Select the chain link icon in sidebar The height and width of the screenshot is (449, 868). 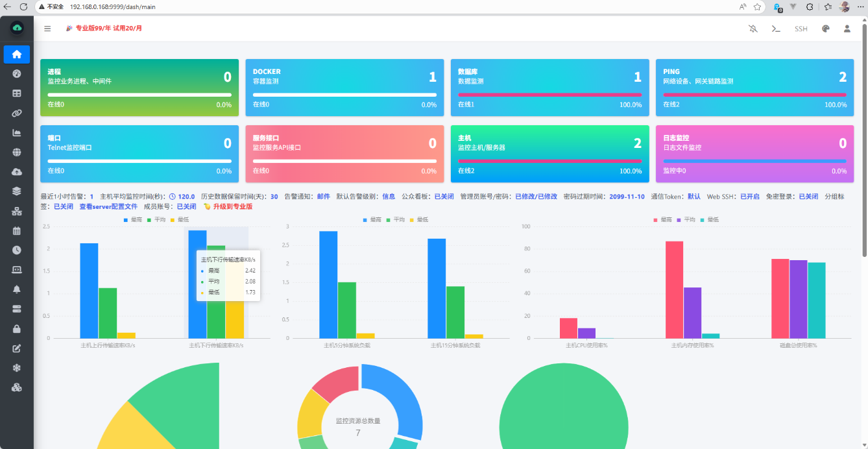click(17, 113)
